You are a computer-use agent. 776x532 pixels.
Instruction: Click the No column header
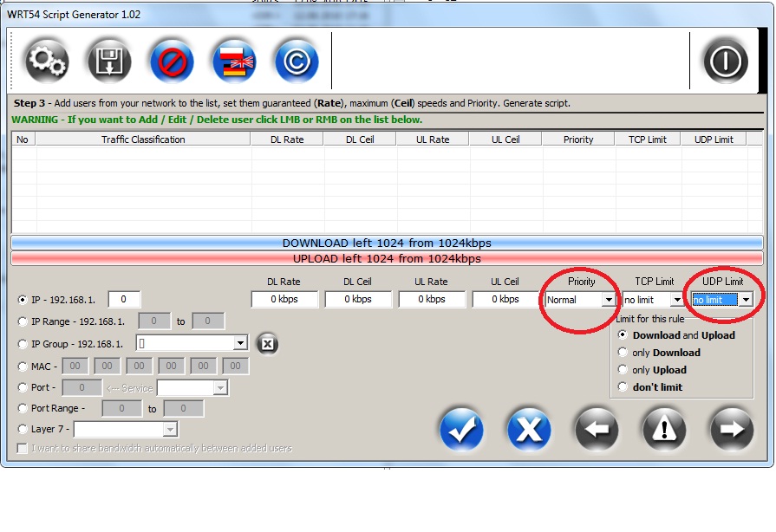coord(23,139)
